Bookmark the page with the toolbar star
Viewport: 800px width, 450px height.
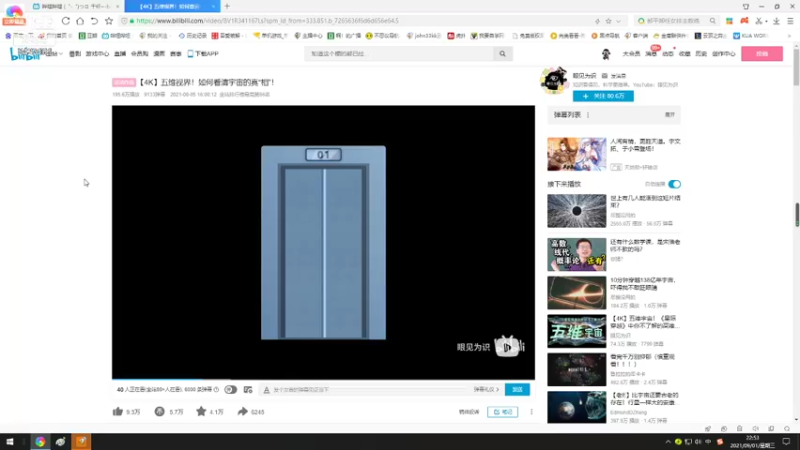tap(109, 21)
